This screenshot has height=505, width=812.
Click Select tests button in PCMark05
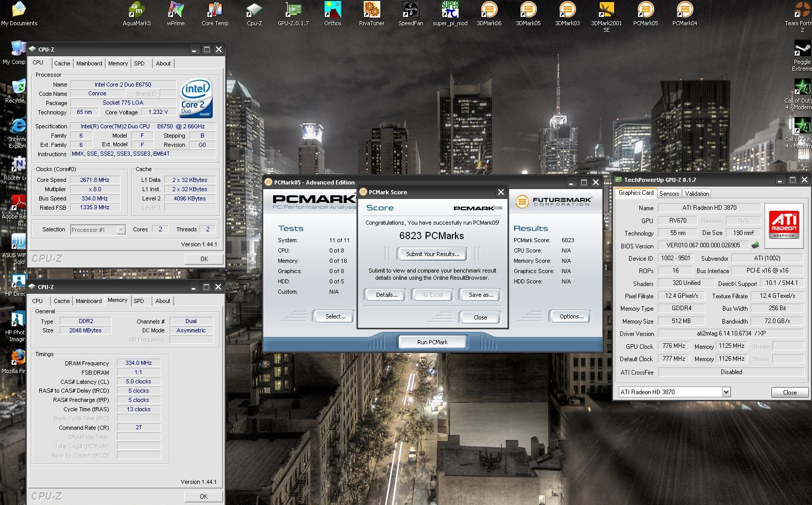(335, 316)
